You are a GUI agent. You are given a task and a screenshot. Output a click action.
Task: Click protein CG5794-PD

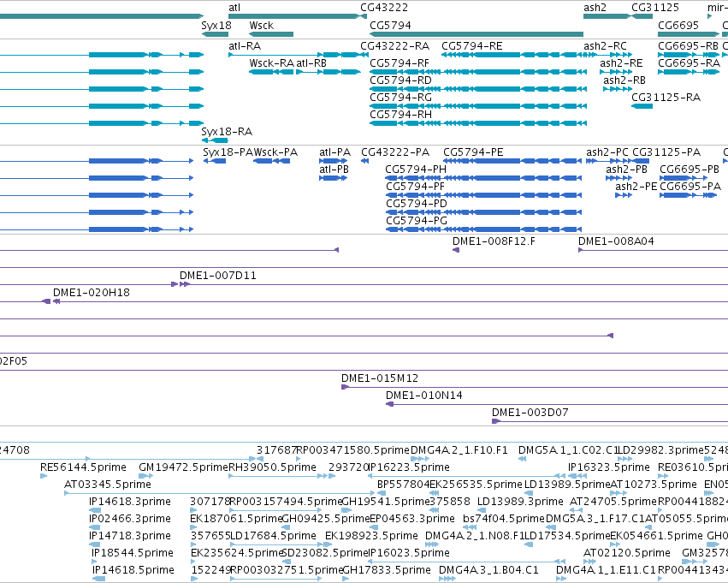pyautogui.click(x=417, y=204)
